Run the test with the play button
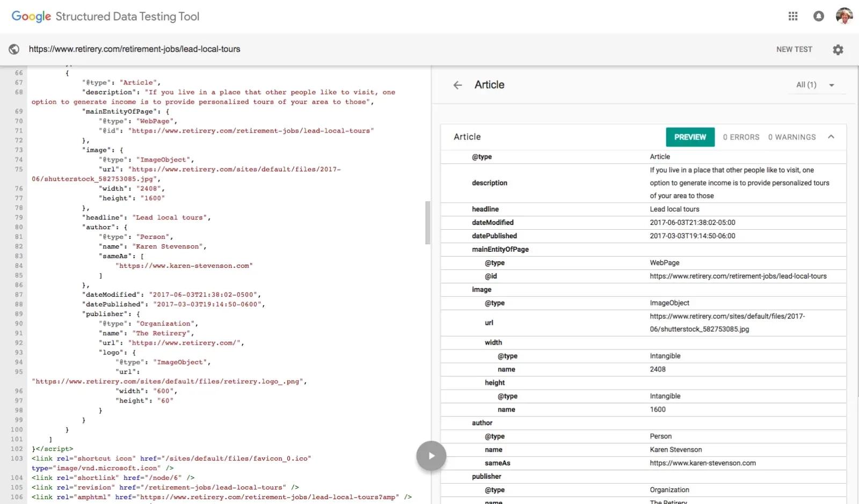This screenshot has height=504, width=859. click(x=431, y=456)
